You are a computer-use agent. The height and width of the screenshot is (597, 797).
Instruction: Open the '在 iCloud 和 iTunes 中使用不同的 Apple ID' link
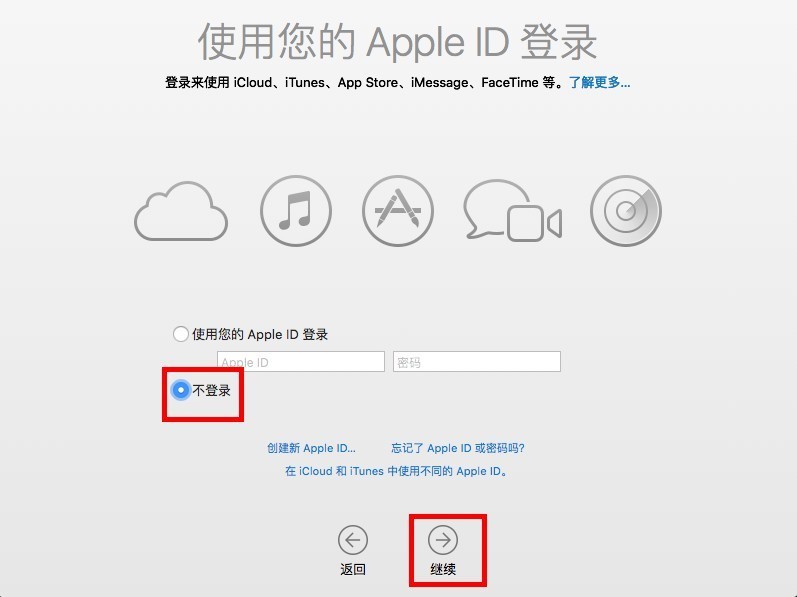(x=396, y=471)
